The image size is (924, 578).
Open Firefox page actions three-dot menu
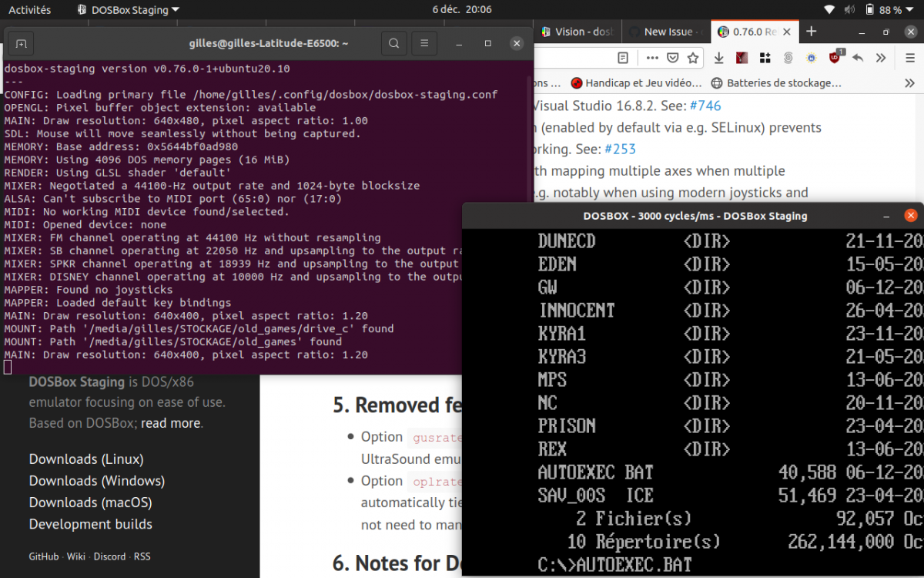coord(652,58)
